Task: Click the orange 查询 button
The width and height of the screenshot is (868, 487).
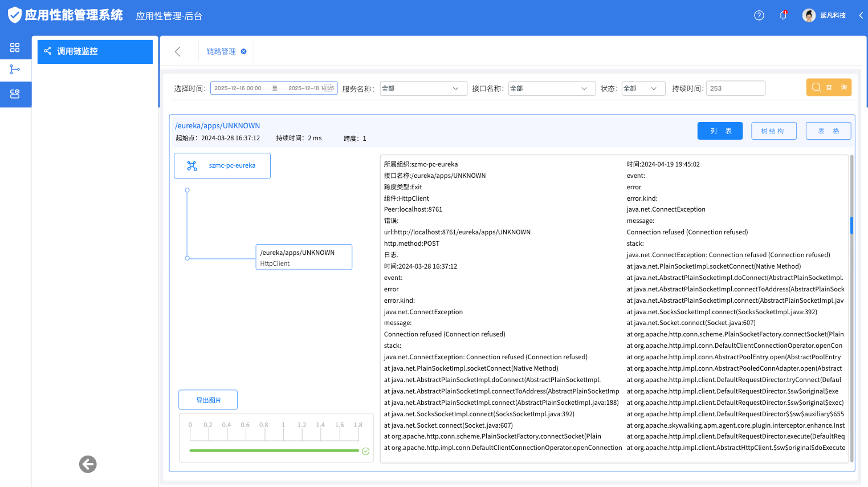Action: click(x=828, y=87)
